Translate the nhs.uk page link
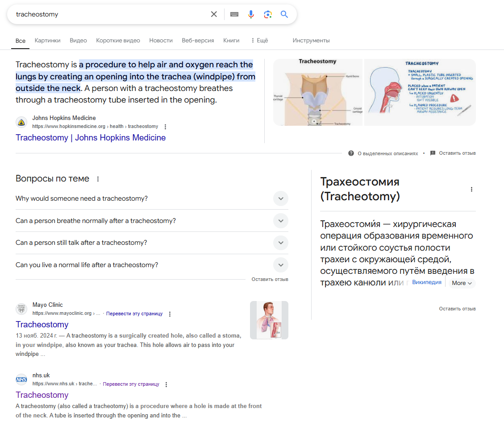The height and width of the screenshot is (425, 504). click(131, 384)
